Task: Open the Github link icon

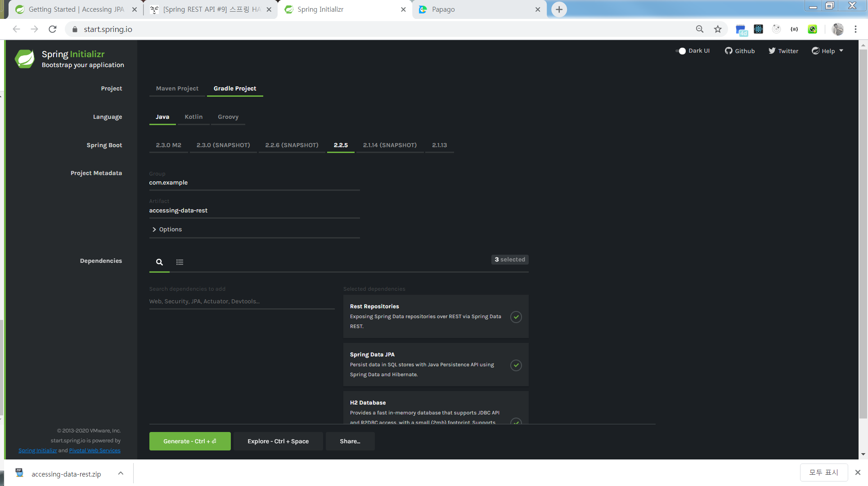Action: [729, 51]
